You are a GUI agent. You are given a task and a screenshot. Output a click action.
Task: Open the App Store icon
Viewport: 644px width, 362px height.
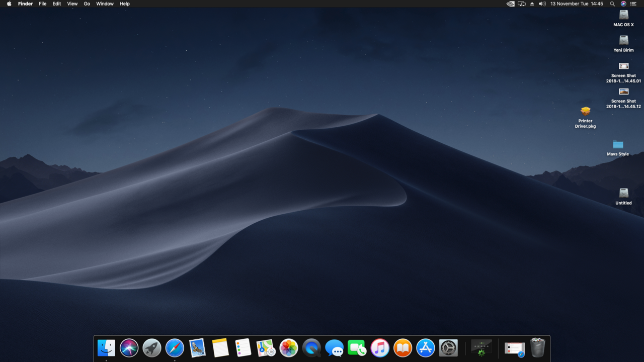coord(425,348)
